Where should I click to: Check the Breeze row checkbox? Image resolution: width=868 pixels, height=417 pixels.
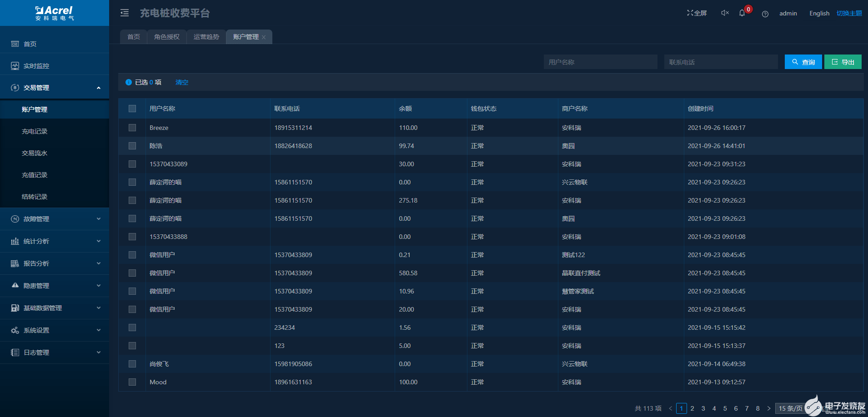click(x=132, y=128)
